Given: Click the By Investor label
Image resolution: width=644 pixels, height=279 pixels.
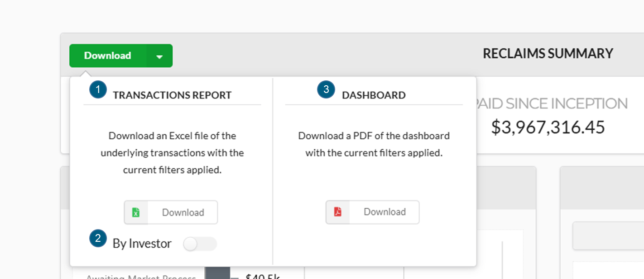Looking at the screenshot, I should pyautogui.click(x=142, y=244).
